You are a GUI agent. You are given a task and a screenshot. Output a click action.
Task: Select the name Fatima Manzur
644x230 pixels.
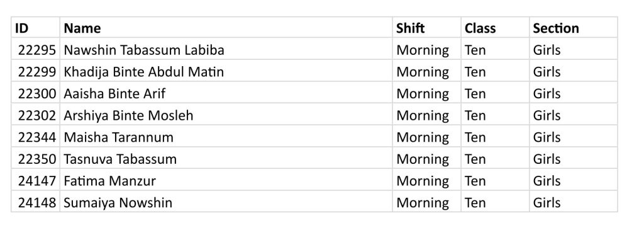[x=109, y=181]
